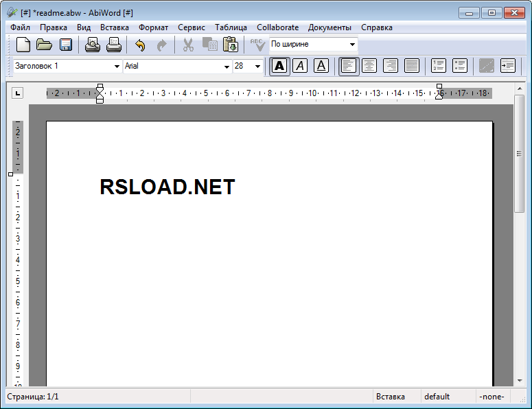
Task: Open the Вставка menu
Action: (x=115, y=27)
